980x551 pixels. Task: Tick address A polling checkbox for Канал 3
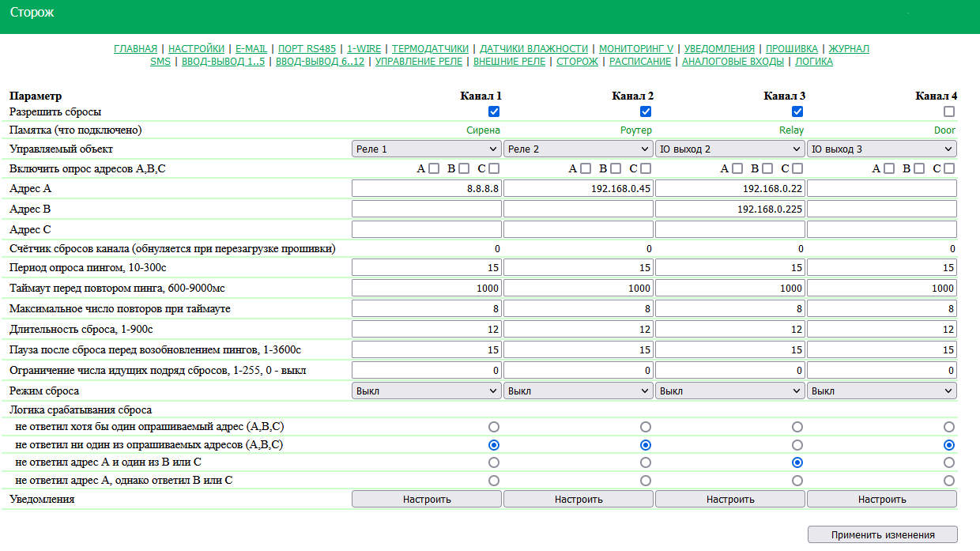[737, 168]
